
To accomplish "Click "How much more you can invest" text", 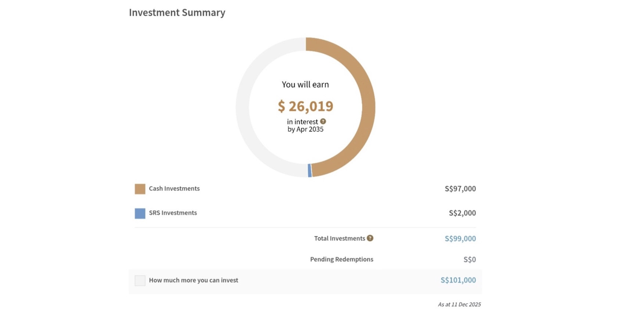I will tap(193, 280).
